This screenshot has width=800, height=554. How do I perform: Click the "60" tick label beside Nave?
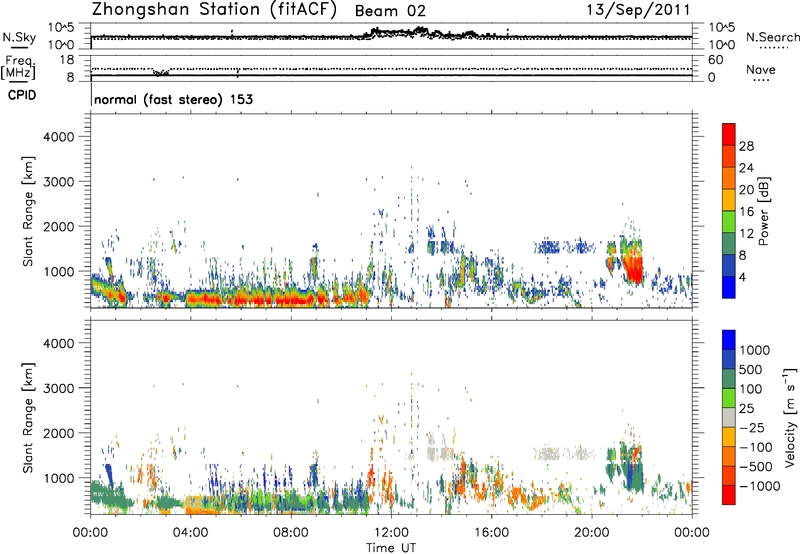[715, 60]
